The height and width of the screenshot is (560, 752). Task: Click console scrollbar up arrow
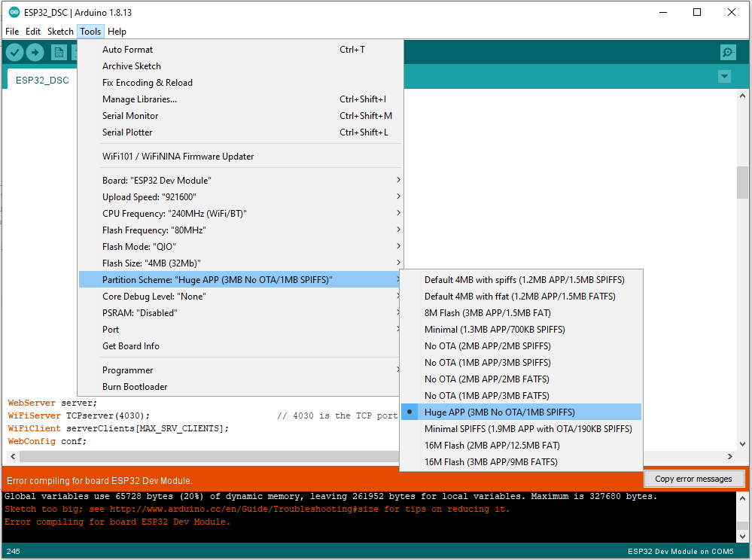coord(742,498)
